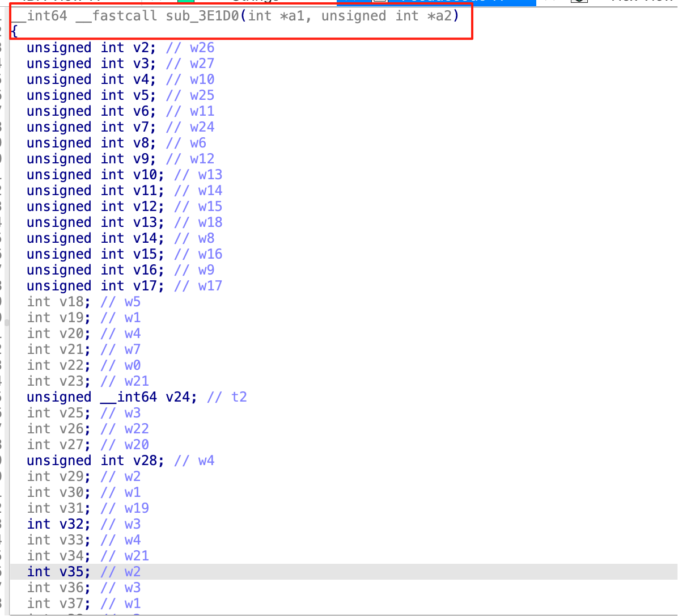This screenshot has height=616, width=678.
Task: Click variable v29 in its declaration
Action: click(x=71, y=477)
